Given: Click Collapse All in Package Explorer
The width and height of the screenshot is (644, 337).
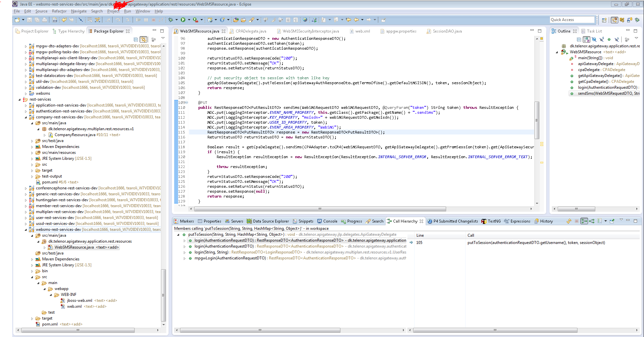Looking at the screenshot, I should pyautogui.click(x=136, y=39).
